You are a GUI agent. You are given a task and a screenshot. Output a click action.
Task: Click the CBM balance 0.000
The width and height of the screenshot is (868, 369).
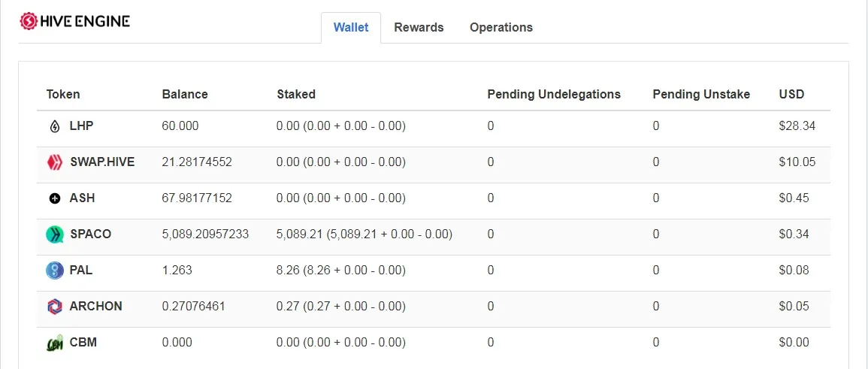(177, 343)
